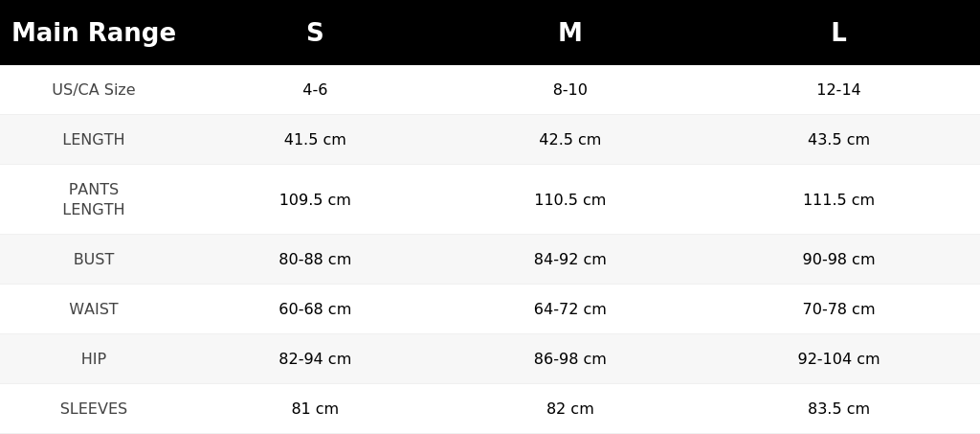Click the 42.5 cm length value
The image size is (980, 434).
click(570, 140)
